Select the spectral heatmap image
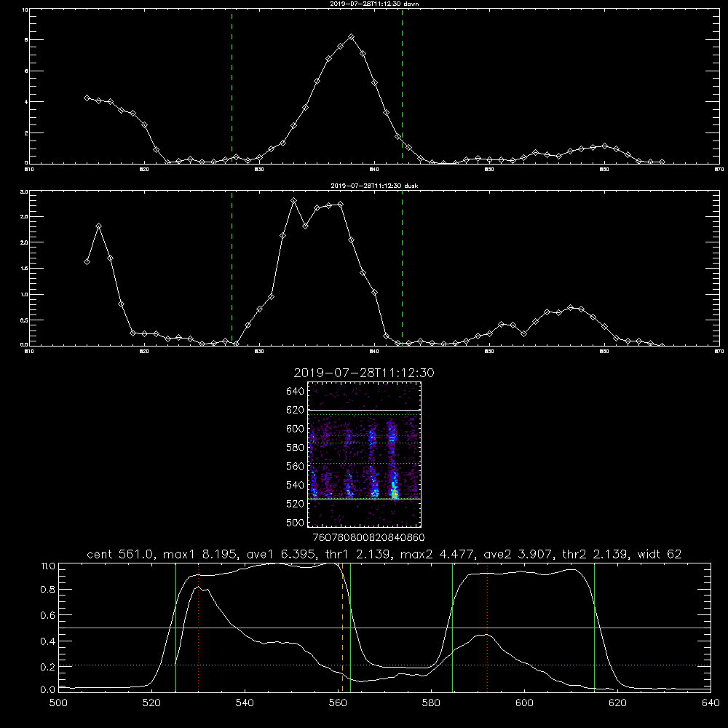The width and height of the screenshot is (728, 728). [x=365, y=454]
